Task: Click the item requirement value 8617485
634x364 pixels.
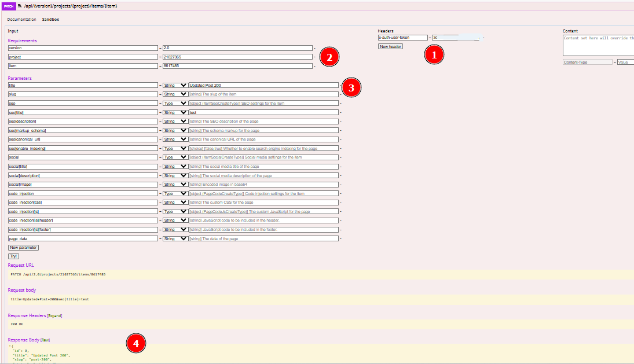Action: (237, 66)
